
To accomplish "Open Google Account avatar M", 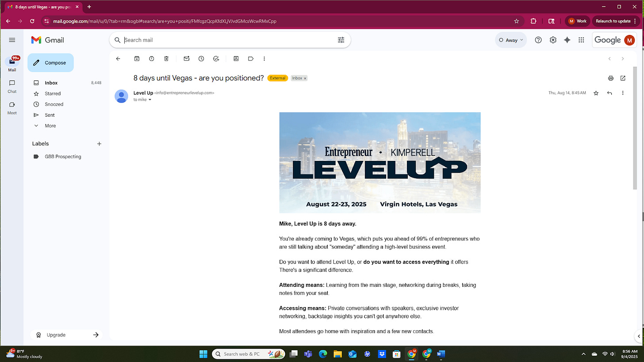I will [x=629, y=40].
